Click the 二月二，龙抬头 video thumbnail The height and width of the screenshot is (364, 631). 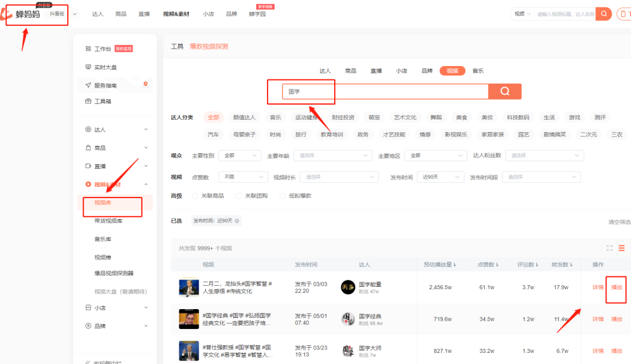point(189,287)
